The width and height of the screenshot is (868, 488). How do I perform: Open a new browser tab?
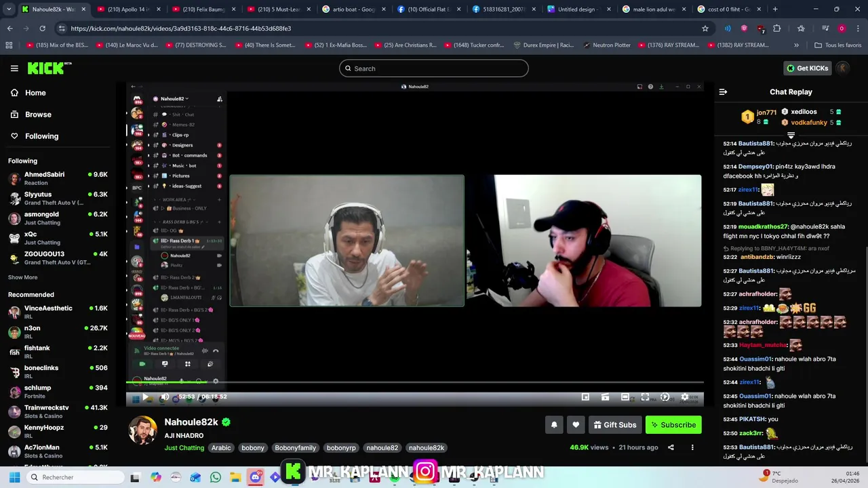pyautogui.click(x=775, y=9)
